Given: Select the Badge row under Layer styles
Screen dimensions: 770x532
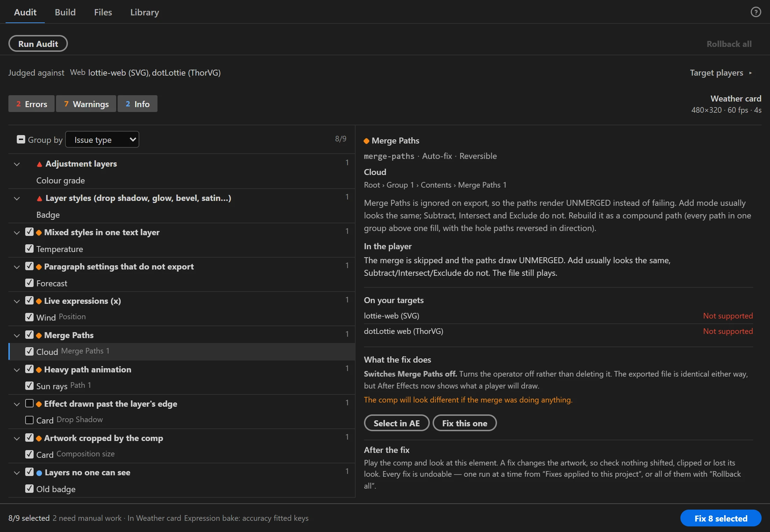Looking at the screenshot, I should click(x=182, y=215).
